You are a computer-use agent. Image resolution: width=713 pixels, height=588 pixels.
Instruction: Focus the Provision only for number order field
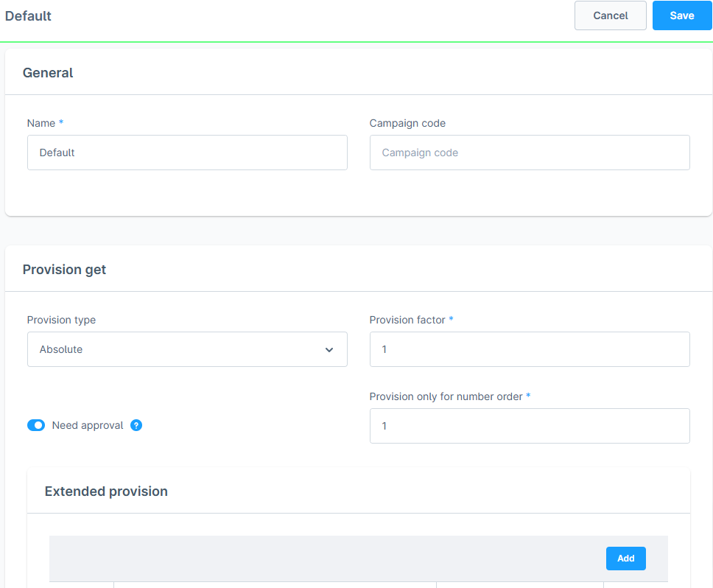pos(530,426)
